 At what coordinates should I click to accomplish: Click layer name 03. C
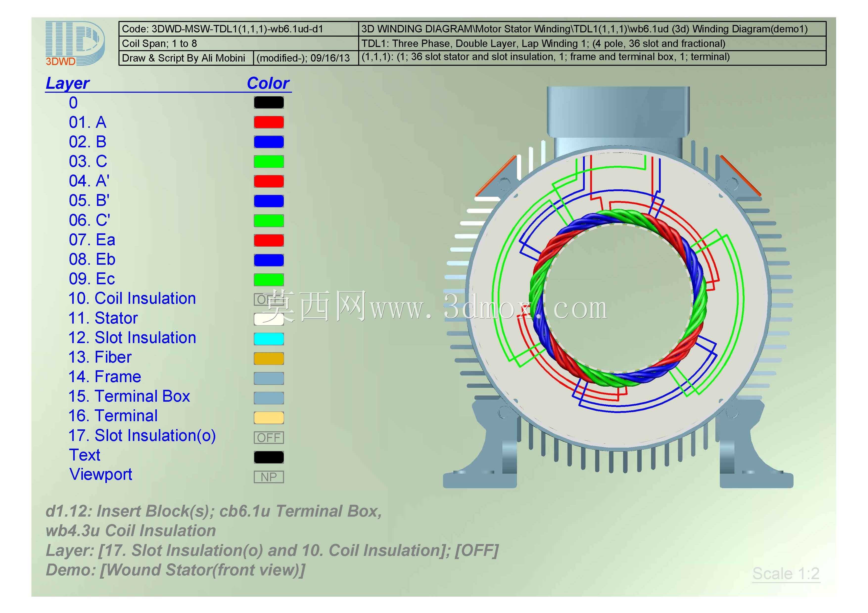click(x=88, y=162)
